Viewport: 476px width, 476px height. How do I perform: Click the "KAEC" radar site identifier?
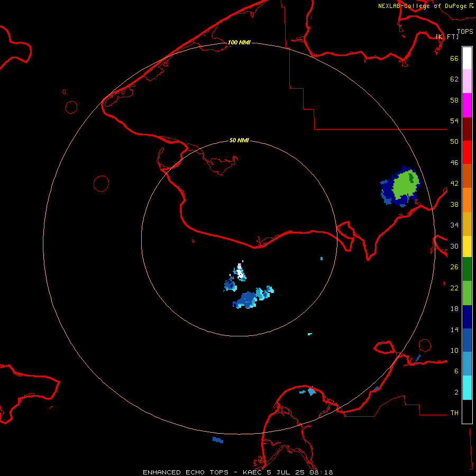(253, 472)
